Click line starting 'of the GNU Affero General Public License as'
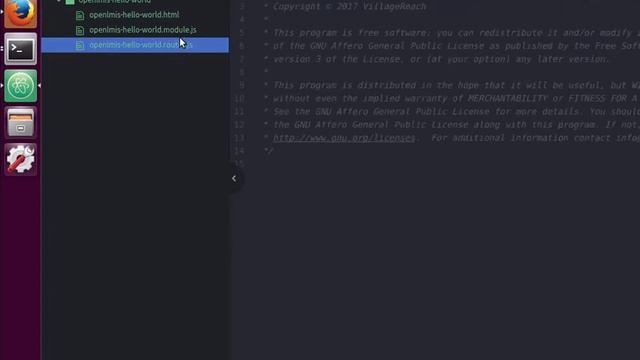640x360 pixels. coord(451,46)
